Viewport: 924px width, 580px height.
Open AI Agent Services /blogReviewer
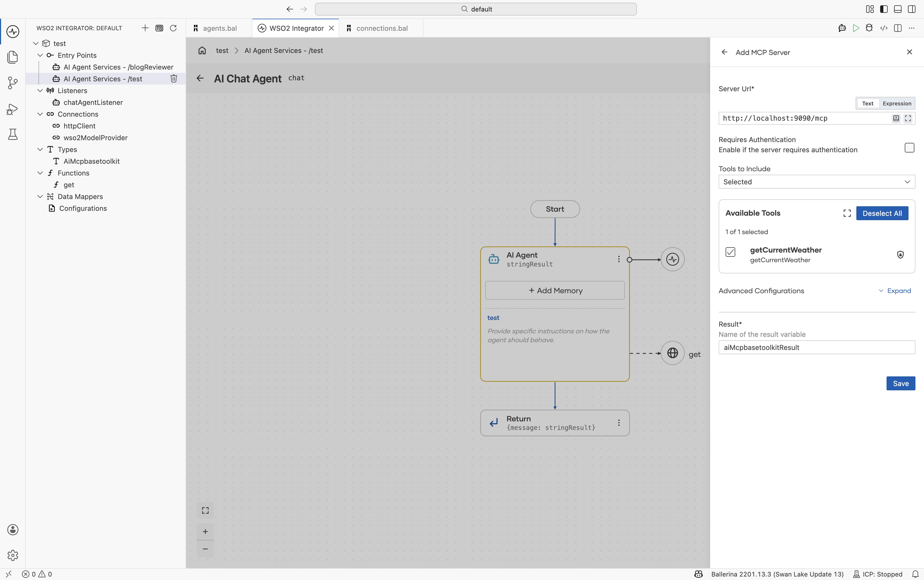pyautogui.click(x=118, y=67)
